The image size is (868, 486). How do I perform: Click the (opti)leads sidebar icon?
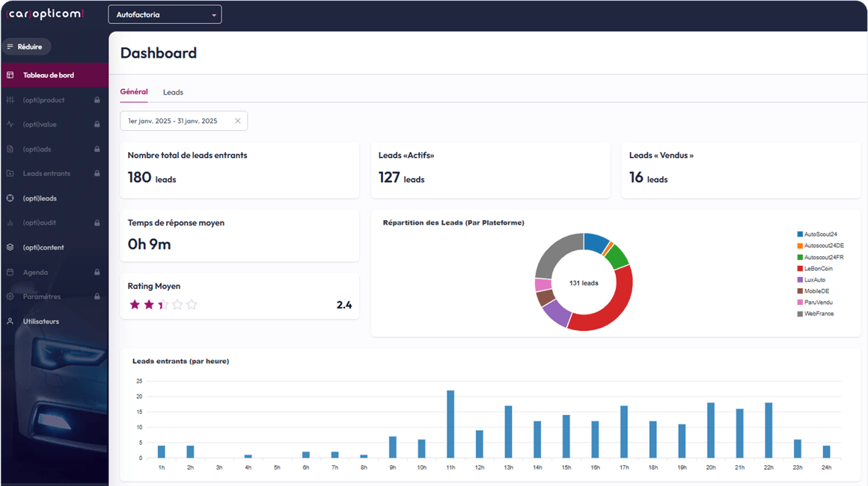[x=10, y=198]
